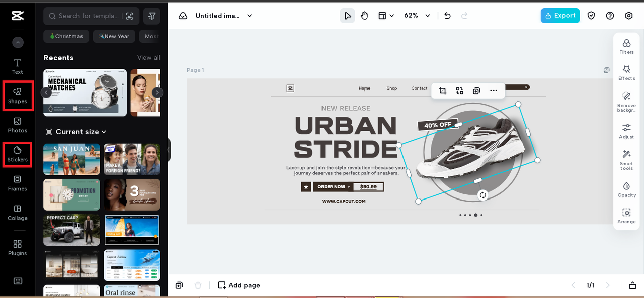Select the New Year category chip
The image size is (644, 298).
click(114, 36)
